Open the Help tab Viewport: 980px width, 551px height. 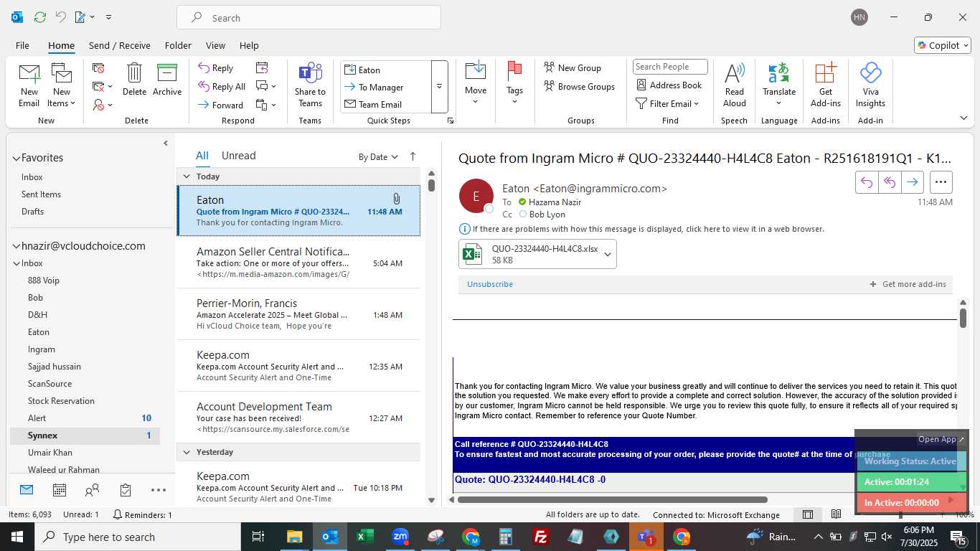click(x=249, y=45)
